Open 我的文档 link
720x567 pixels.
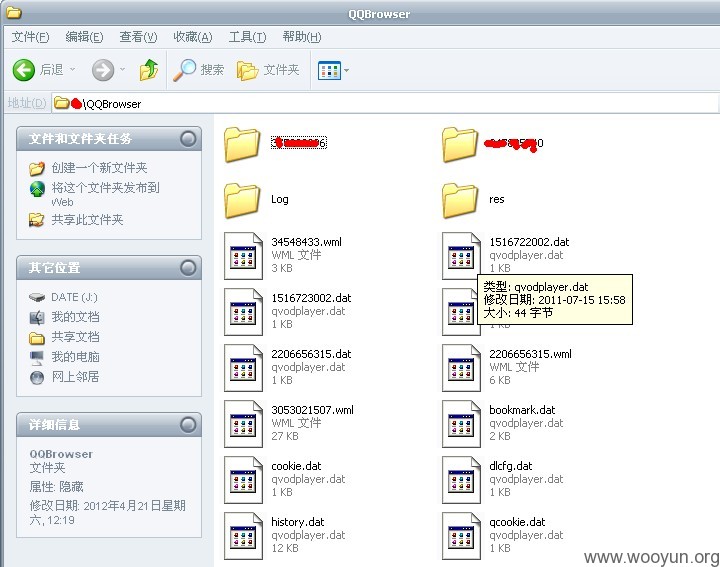(x=75, y=317)
